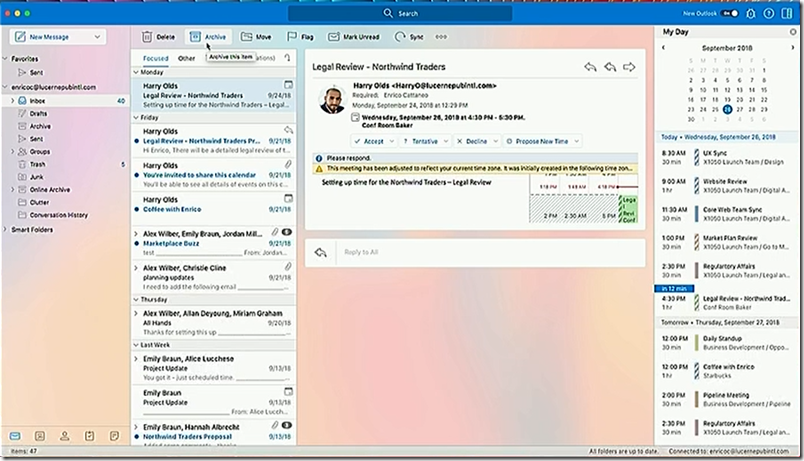Image resolution: width=804 pixels, height=461 pixels.
Task: Decline the meeting invitation
Action: [x=472, y=142]
